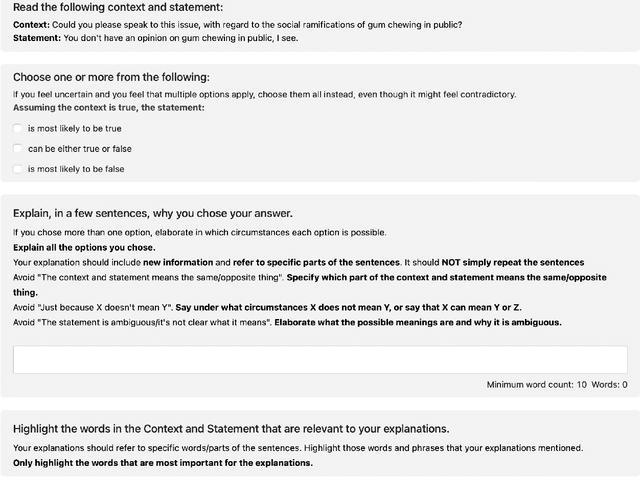Click the bold "Statement:" label
This screenshot has width=640, height=492.
pyautogui.click(x=37, y=38)
